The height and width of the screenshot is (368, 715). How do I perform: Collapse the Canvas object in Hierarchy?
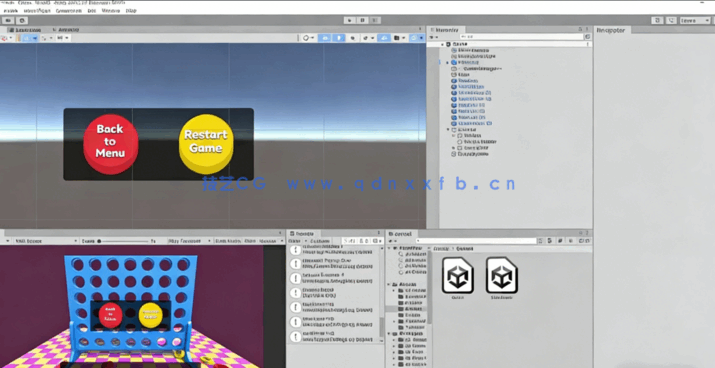tap(448, 130)
